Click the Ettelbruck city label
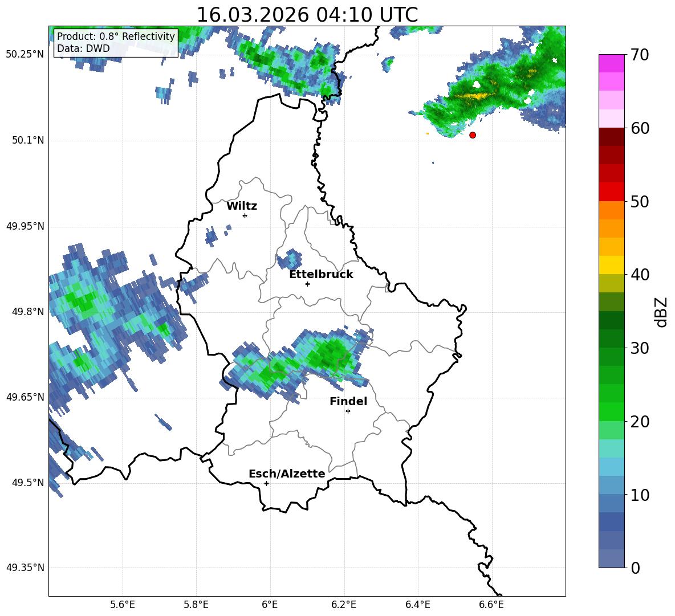Screen dimensions: 675x616 point(321,275)
